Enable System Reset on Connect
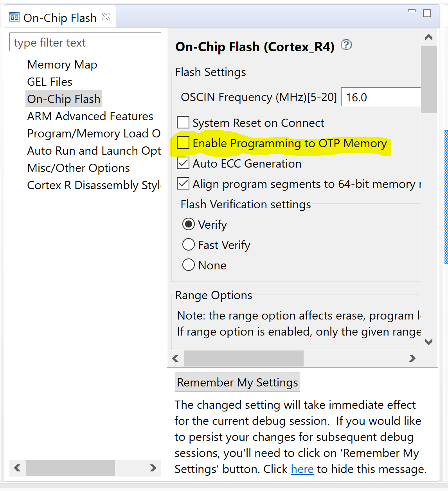448x491 pixels. [183, 123]
